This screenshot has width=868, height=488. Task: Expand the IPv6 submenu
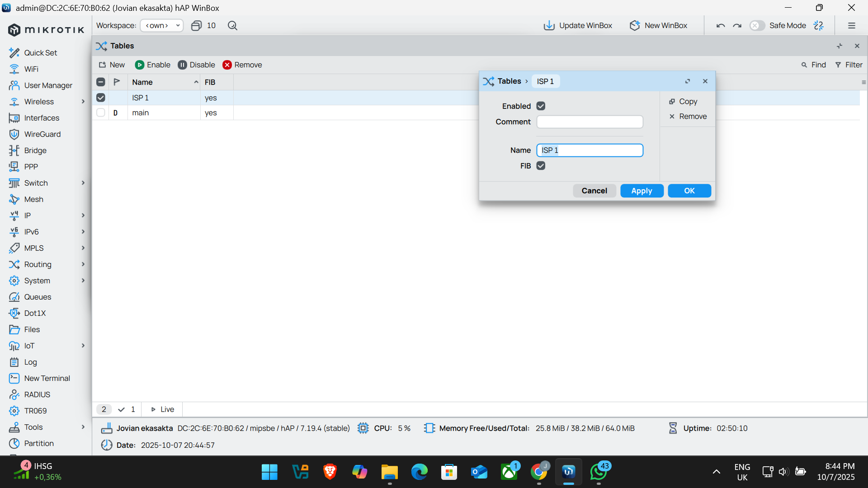83,232
